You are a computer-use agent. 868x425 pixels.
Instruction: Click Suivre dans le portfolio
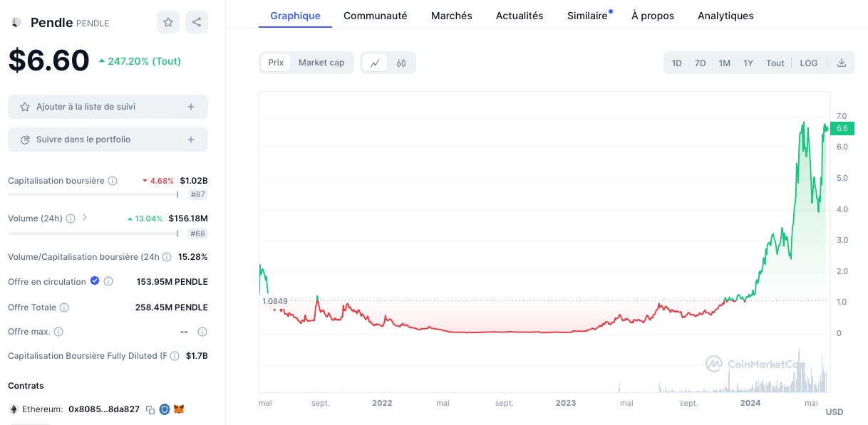pyautogui.click(x=108, y=140)
